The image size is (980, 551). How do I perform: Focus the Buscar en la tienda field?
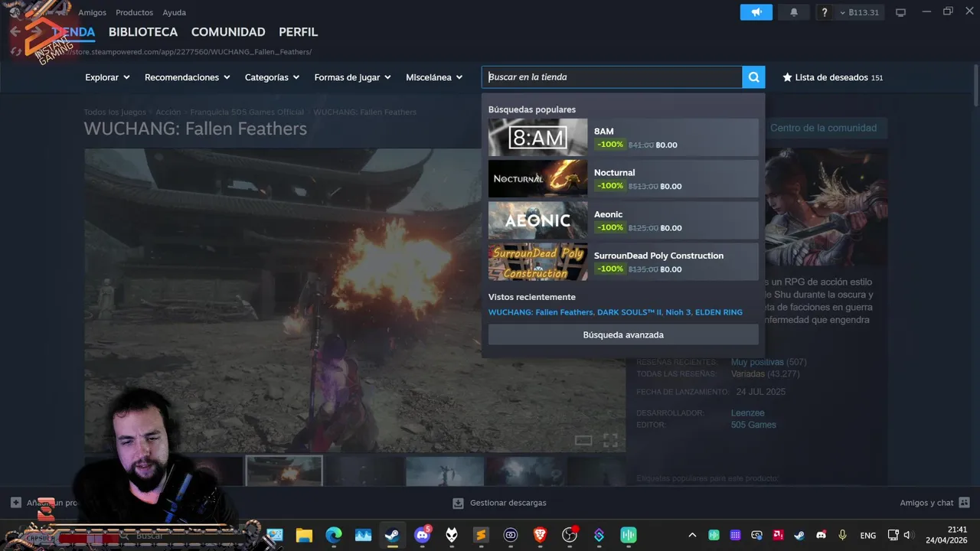tap(612, 77)
